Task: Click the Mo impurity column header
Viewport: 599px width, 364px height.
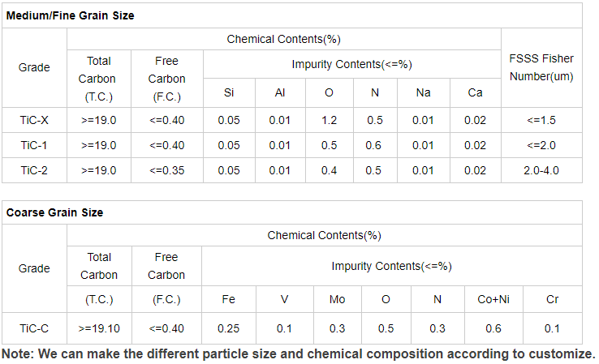Action: (x=338, y=299)
